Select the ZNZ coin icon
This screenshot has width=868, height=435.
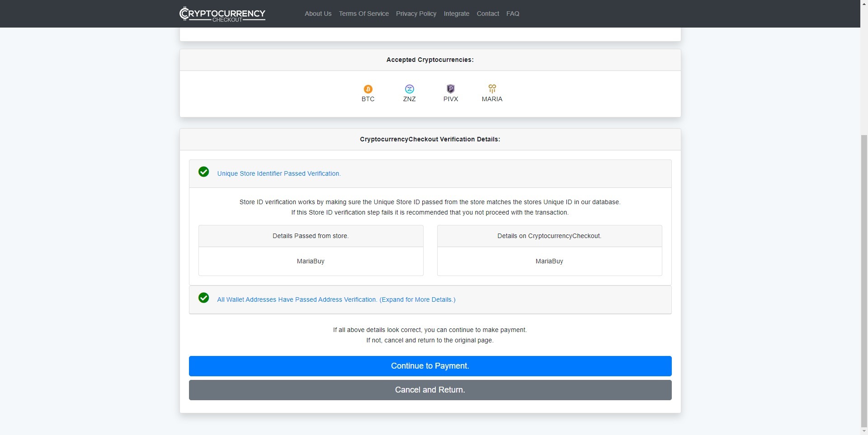[x=410, y=89]
